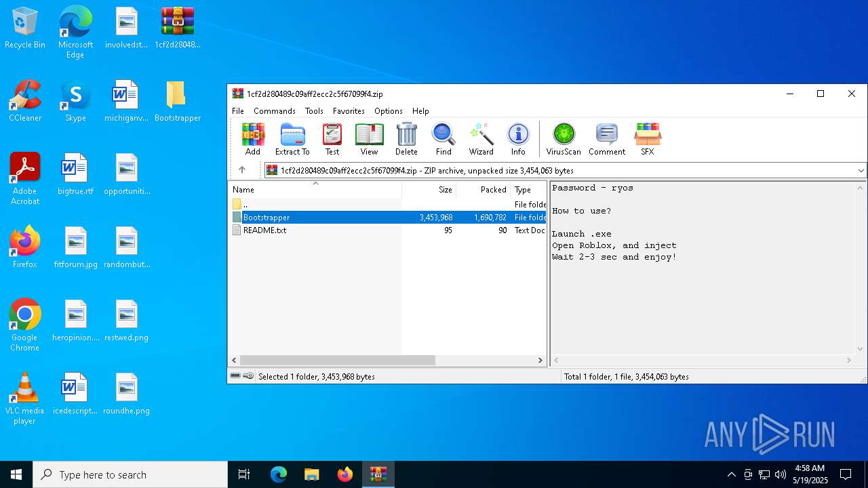
Task: Open the Options menu
Action: pos(389,110)
